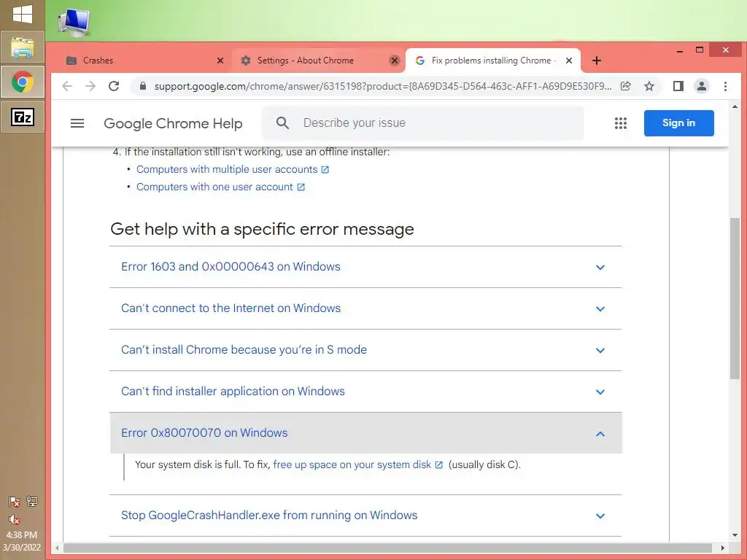Reload the current page

(x=113, y=86)
